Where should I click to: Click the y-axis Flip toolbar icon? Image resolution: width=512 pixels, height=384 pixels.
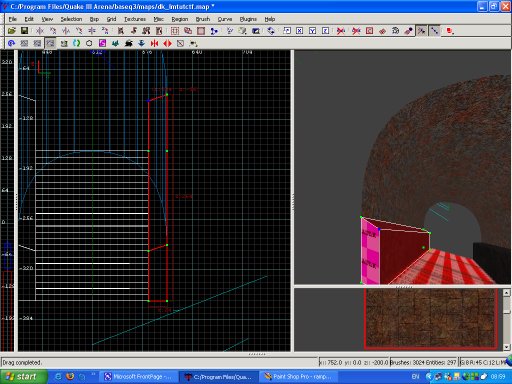[66, 31]
